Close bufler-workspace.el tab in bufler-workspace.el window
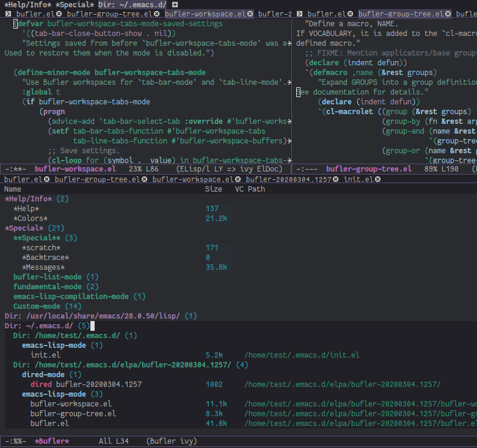 click(250, 14)
